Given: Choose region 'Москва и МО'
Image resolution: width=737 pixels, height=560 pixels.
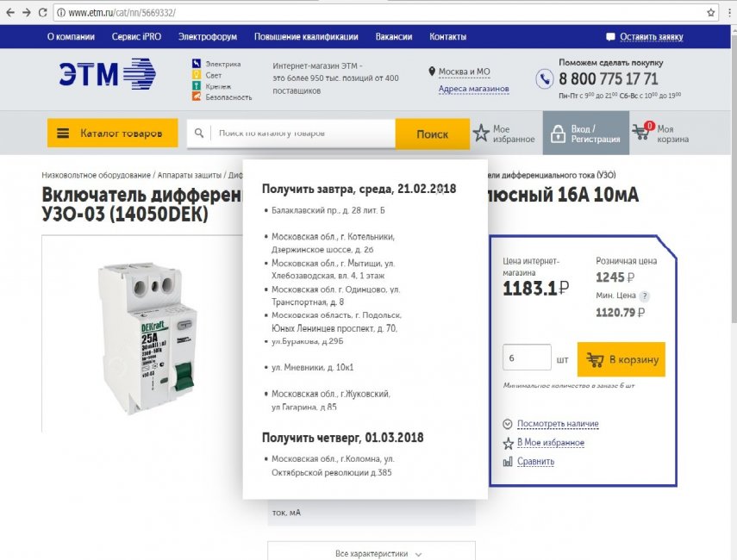Looking at the screenshot, I should 464,72.
